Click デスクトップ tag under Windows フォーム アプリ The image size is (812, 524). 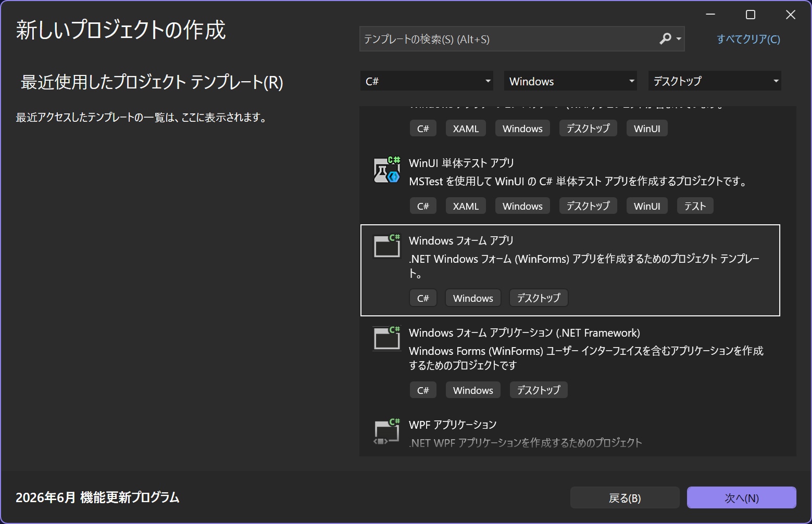tap(539, 298)
